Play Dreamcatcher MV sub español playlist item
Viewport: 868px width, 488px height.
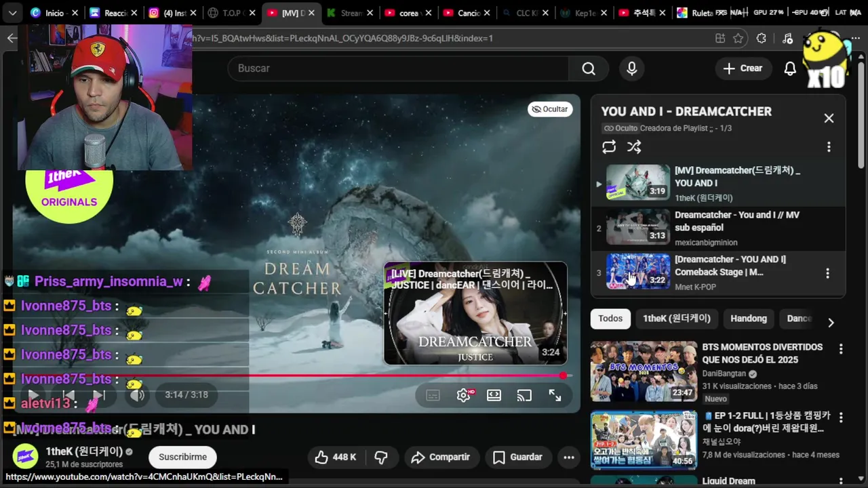[718, 228]
